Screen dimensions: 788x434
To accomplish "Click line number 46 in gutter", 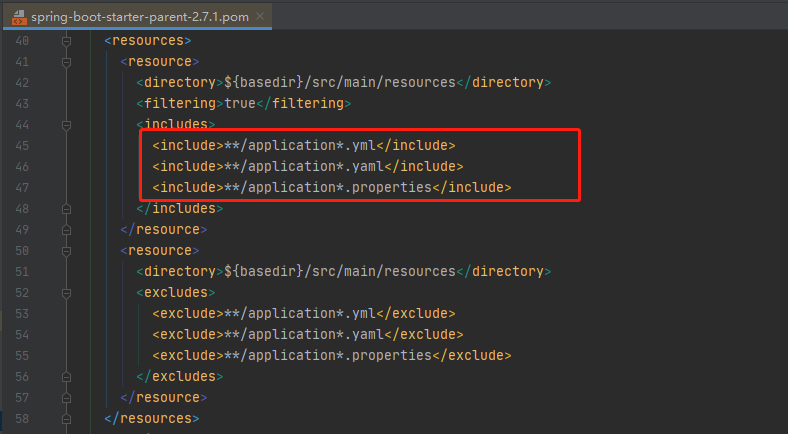I will [22, 167].
